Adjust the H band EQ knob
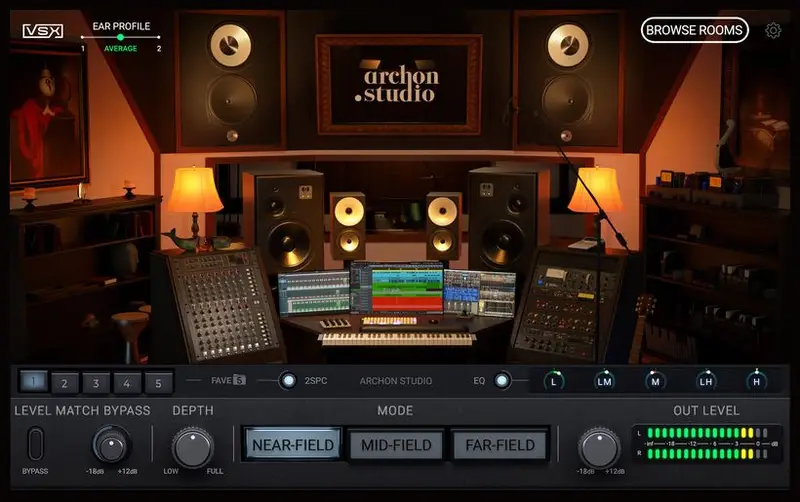The width and height of the screenshot is (800, 502). pyautogui.click(x=756, y=381)
